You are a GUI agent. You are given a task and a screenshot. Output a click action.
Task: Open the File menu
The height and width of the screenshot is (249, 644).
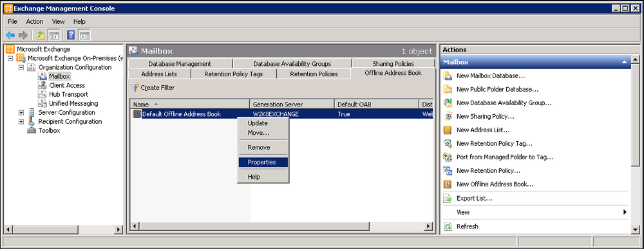pos(12,21)
